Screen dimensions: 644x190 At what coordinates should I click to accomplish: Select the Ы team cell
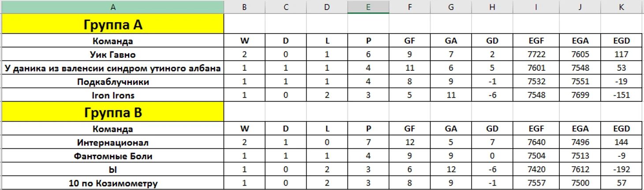[x=113, y=170]
